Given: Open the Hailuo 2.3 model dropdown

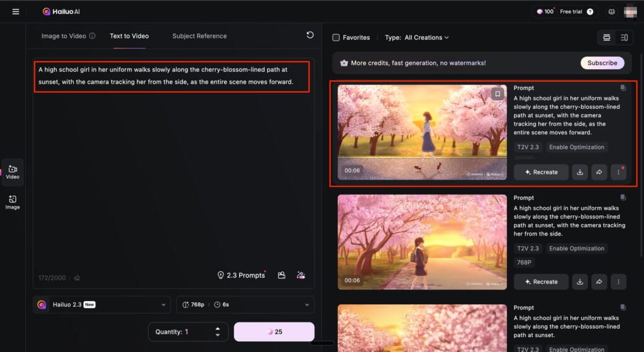Looking at the screenshot, I should (x=102, y=305).
